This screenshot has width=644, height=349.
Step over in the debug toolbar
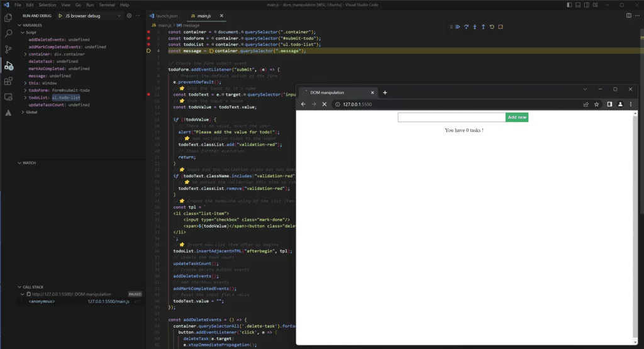[466, 26]
